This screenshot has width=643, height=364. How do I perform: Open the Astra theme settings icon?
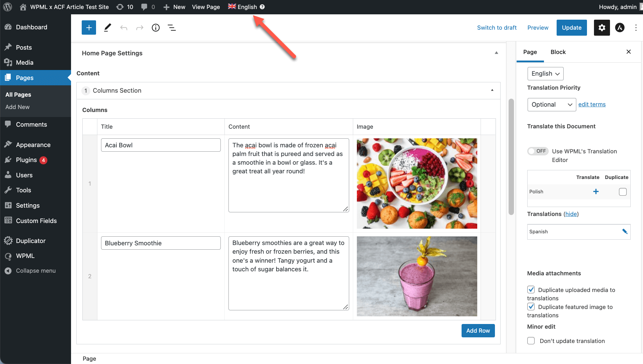coord(620,28)
